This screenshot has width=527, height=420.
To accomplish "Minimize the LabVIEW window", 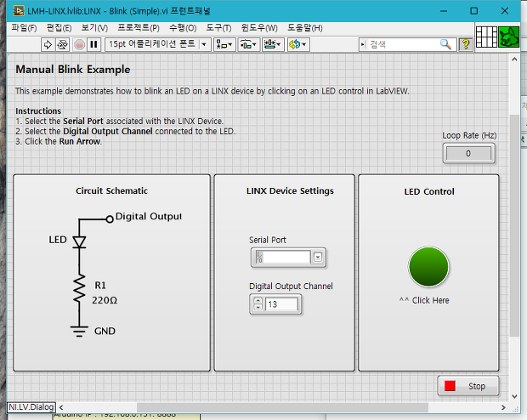I will 444,11.
